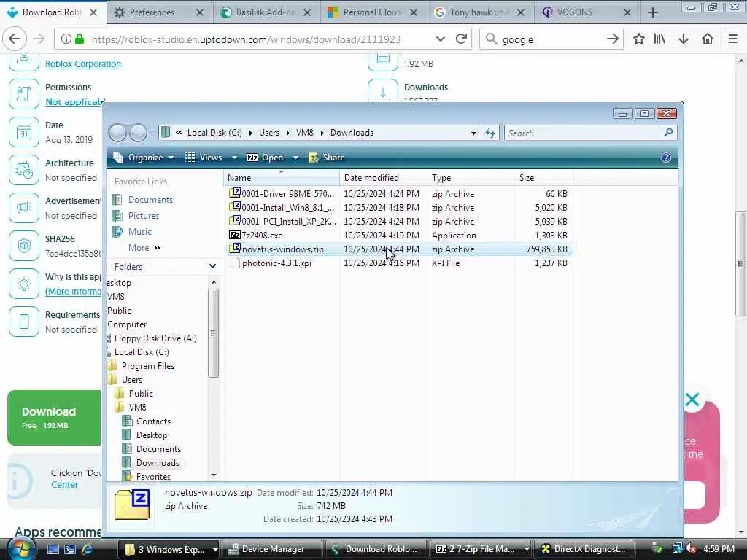Show site information icon in address bar
The height and width of the screenshot is (560, 747).
click(x=66, y=39)
